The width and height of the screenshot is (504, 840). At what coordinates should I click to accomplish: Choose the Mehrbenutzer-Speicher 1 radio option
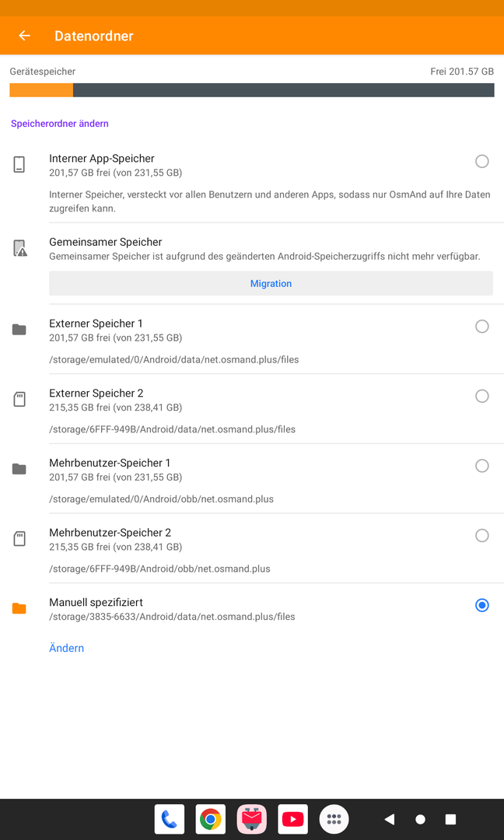pos(482,466)
